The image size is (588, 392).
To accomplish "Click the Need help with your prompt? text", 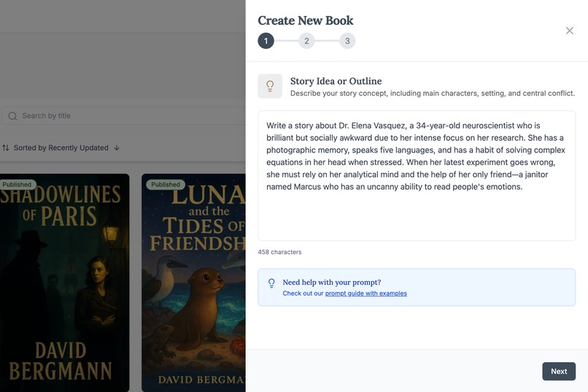I will 332,282.
